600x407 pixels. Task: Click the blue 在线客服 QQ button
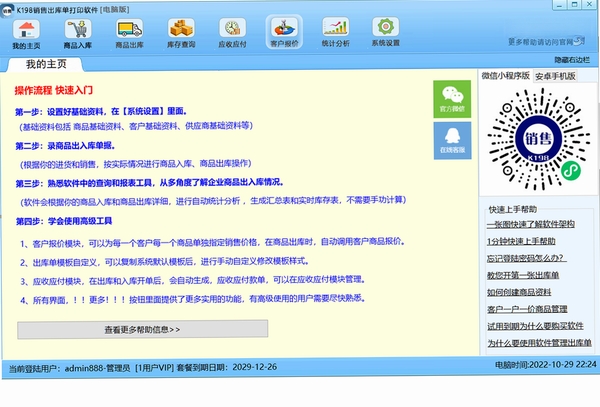452,141
